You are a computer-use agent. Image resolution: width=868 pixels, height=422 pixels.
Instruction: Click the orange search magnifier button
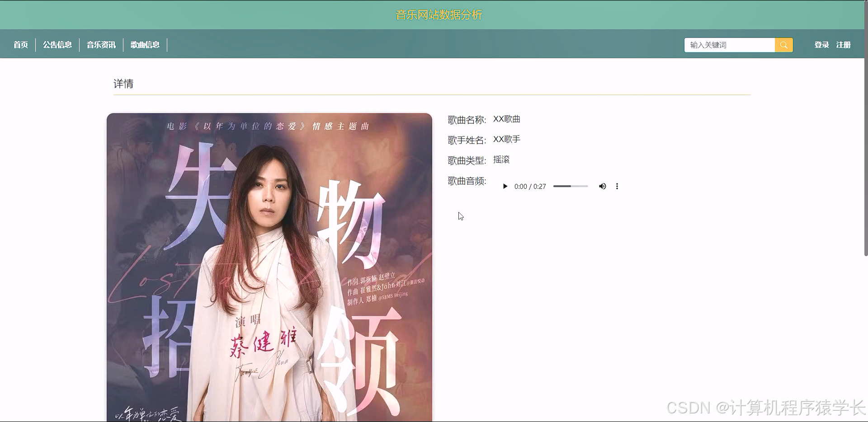click(x=783, y=45)
